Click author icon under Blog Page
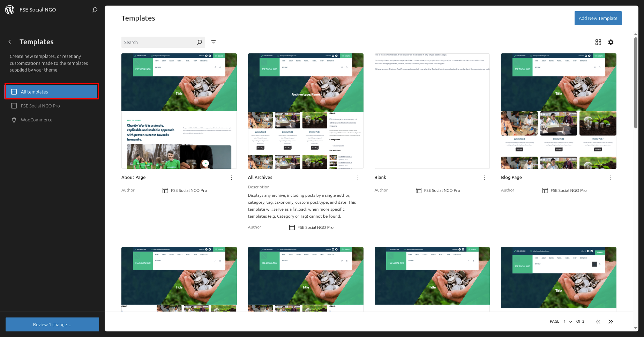The image size is (644, 337). [545, 190]
